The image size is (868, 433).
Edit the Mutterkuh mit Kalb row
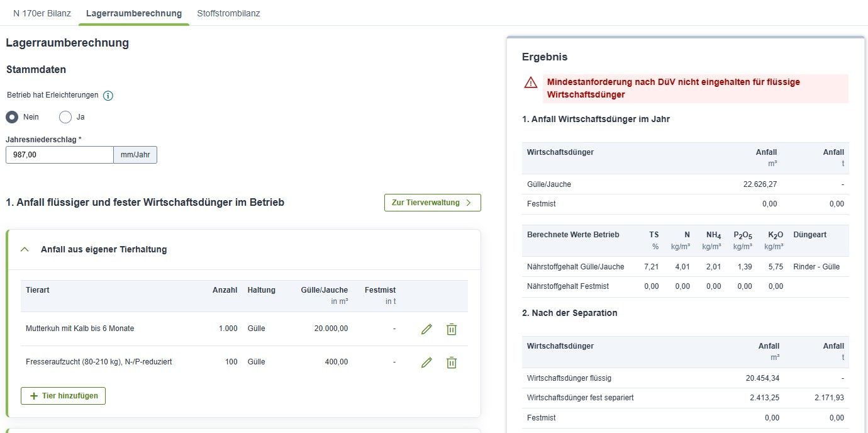click(426, 329)
